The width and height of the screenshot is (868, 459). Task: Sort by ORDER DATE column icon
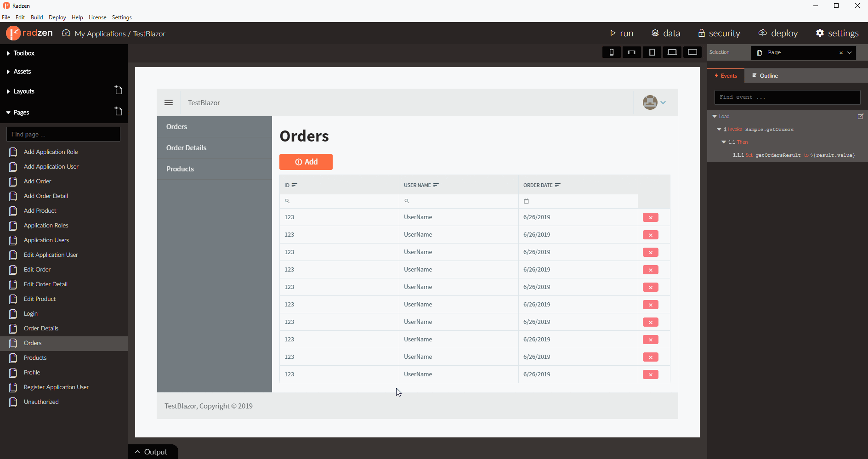(558, 185)
